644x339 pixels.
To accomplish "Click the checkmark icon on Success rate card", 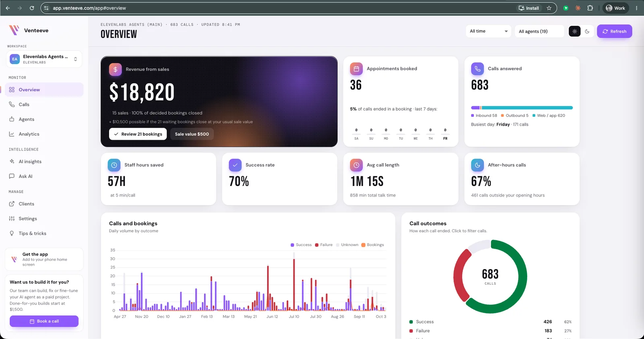I will click(235, 165).
